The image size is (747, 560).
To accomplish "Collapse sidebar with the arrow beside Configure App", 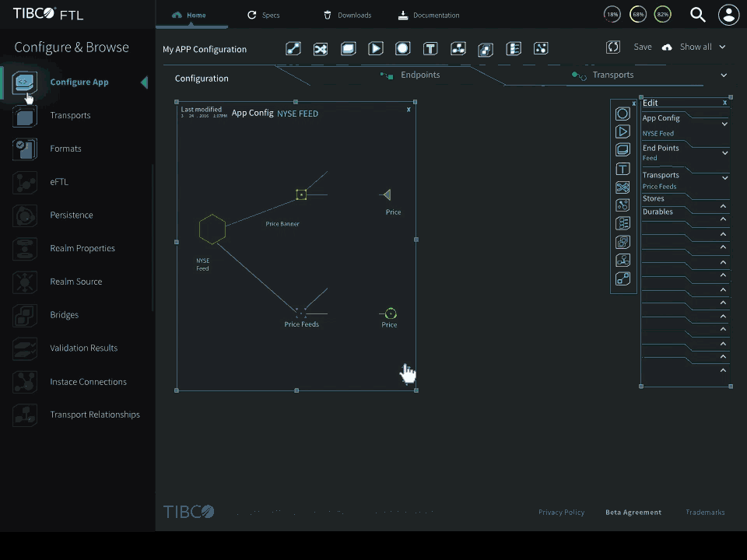I will coord(145,82).
